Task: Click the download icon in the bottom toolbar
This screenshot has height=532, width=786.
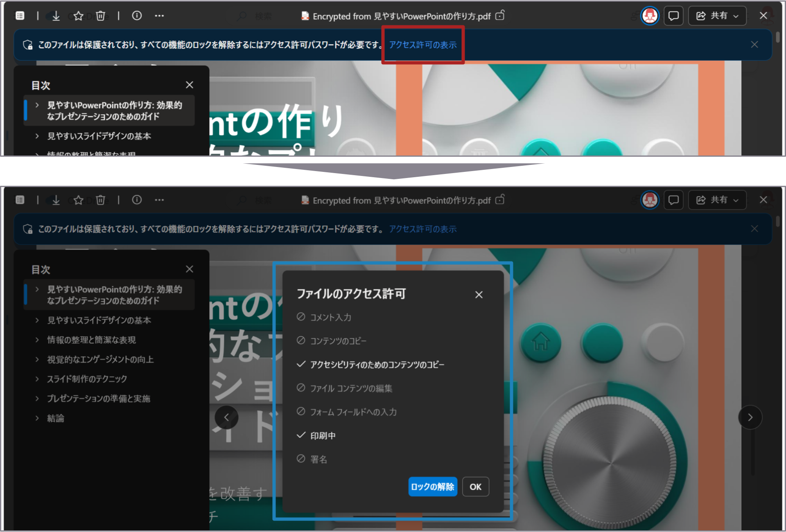Action: pyautogui.click(x=56, y=200)
